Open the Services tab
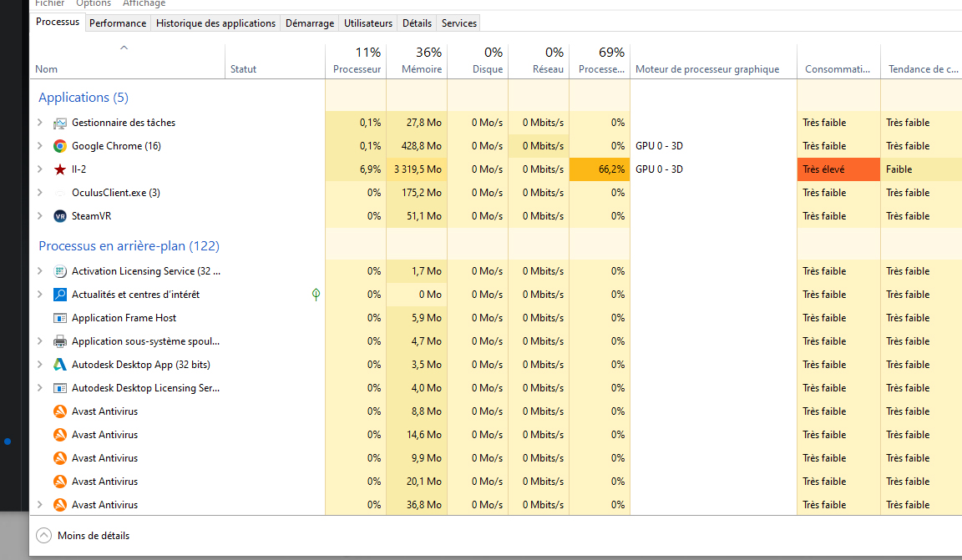The image size is (962, 560). click(x=459, y=23)
